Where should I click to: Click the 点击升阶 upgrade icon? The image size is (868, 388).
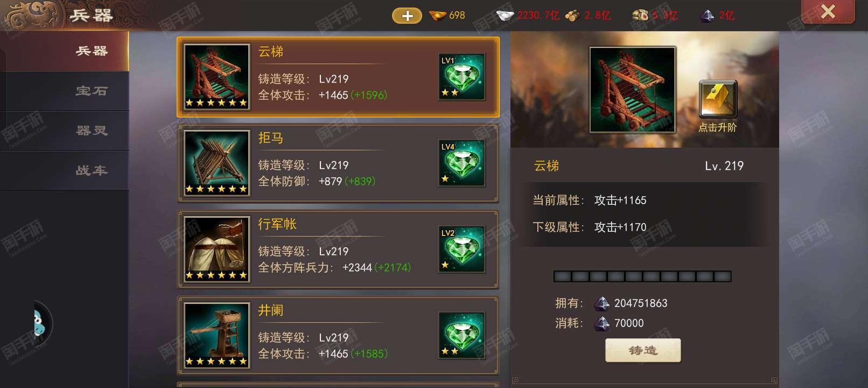click(x=718, y=99)
